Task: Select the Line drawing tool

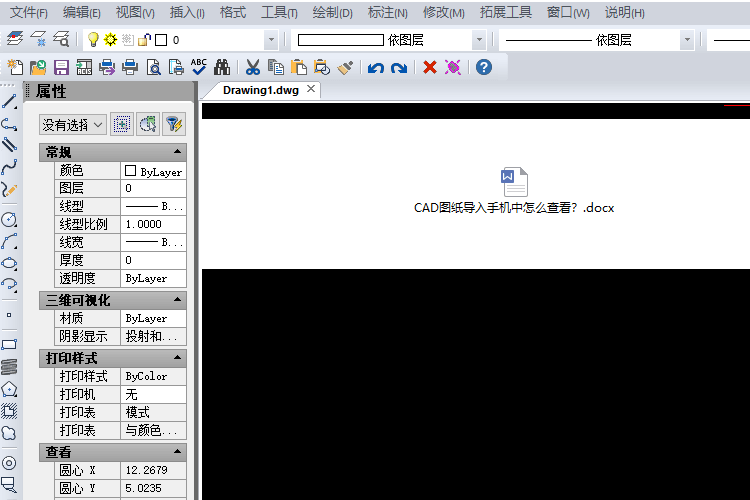Action: tap(10, 101)
